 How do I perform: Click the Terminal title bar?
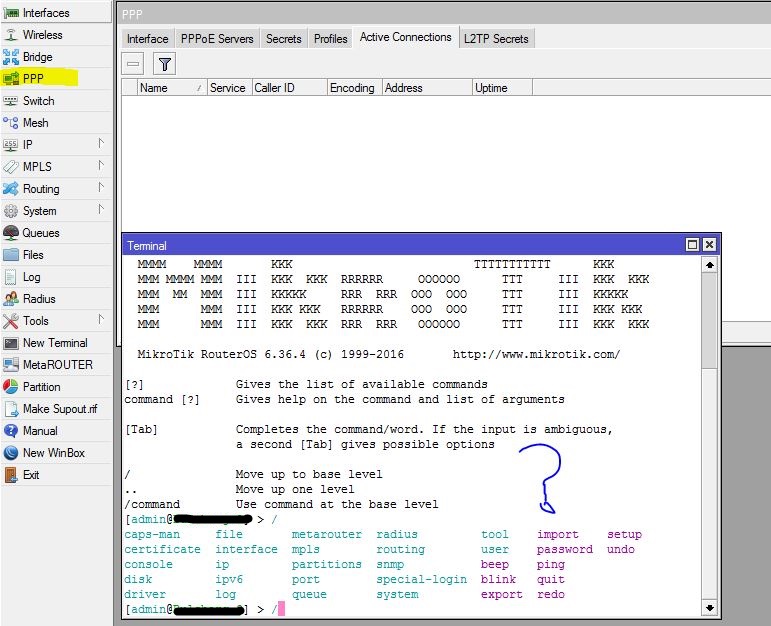pos(403,245)
